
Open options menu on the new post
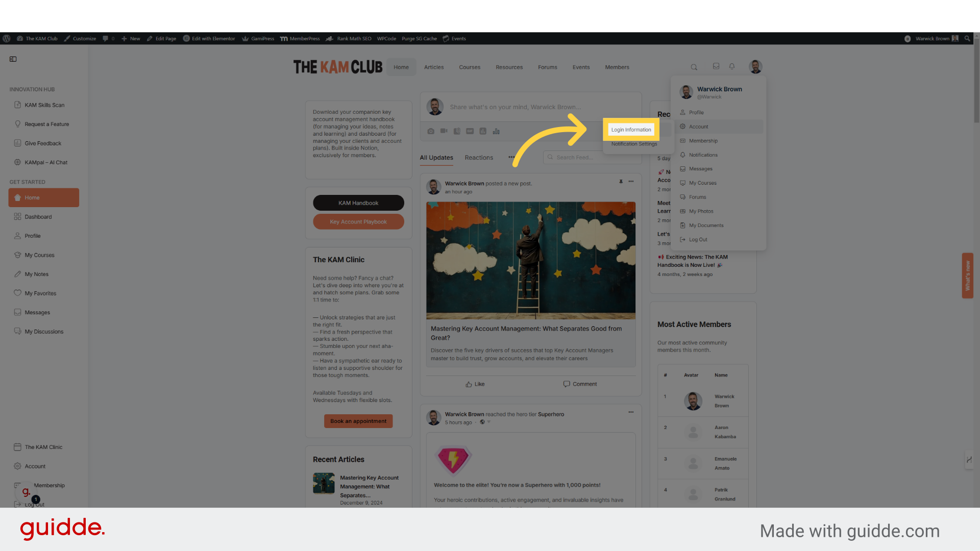click(x=631, y=182)
